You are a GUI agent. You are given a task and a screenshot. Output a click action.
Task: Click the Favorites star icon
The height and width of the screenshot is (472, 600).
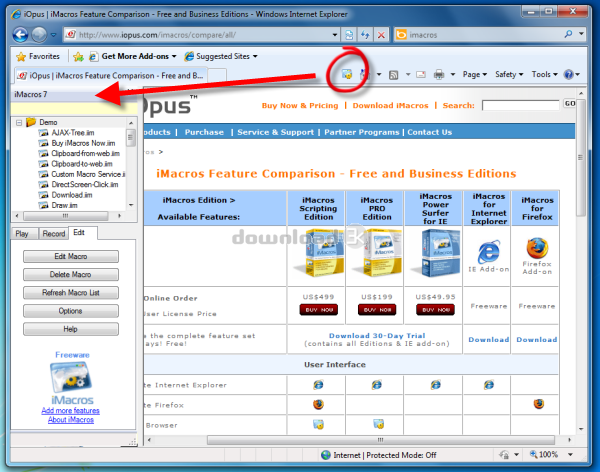pyautogui.click(x=21, y=57)
